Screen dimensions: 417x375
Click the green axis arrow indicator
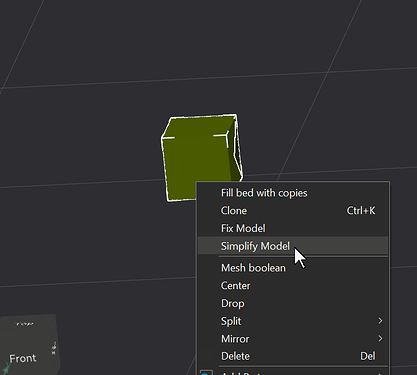(x=6, y=369)
